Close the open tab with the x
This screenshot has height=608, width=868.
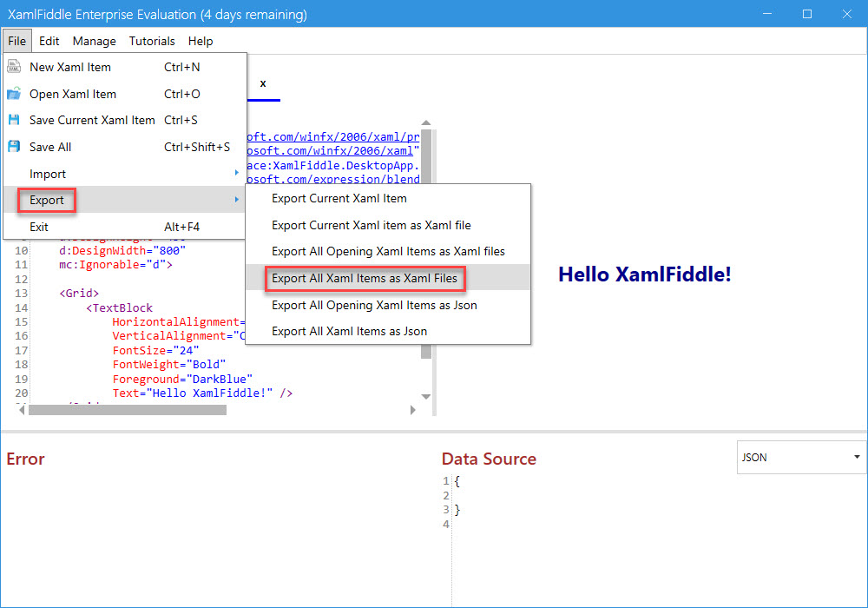[263, 83]
